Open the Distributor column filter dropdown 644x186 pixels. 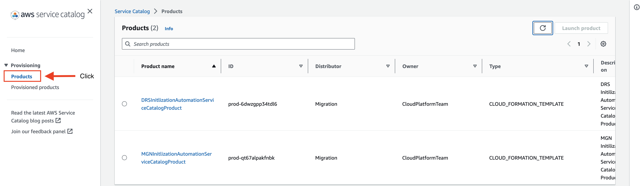[x=388, y=66]
